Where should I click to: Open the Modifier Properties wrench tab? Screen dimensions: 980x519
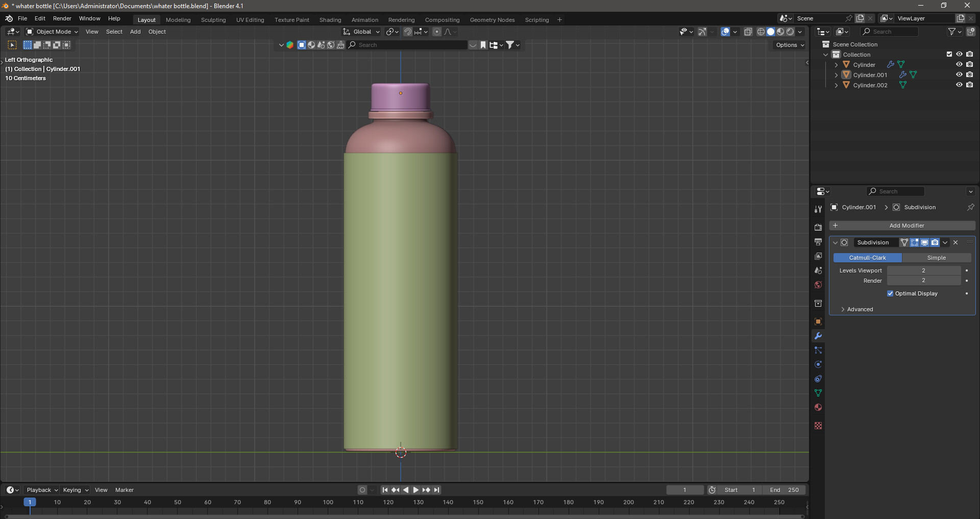point(818,336)
